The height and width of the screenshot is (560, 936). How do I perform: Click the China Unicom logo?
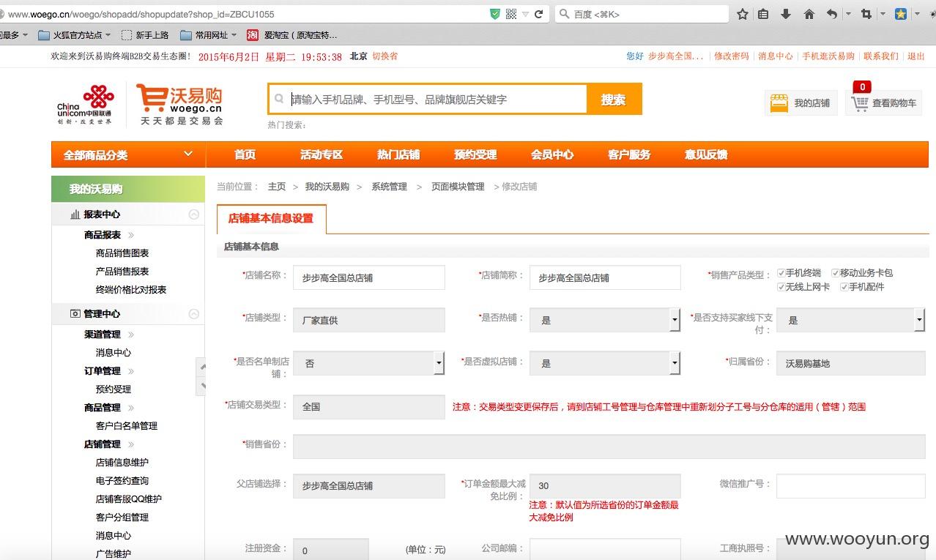[x=86, y=103]
